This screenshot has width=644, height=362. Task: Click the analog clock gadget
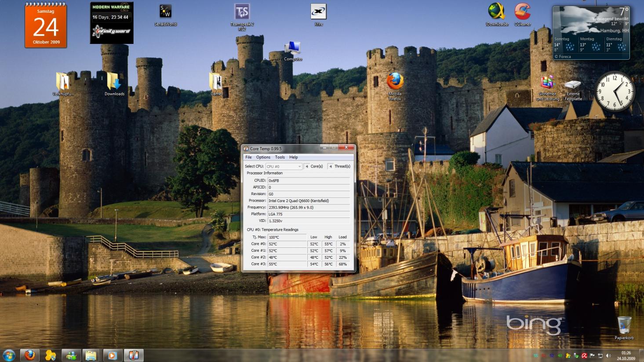(x=615, y=91)
